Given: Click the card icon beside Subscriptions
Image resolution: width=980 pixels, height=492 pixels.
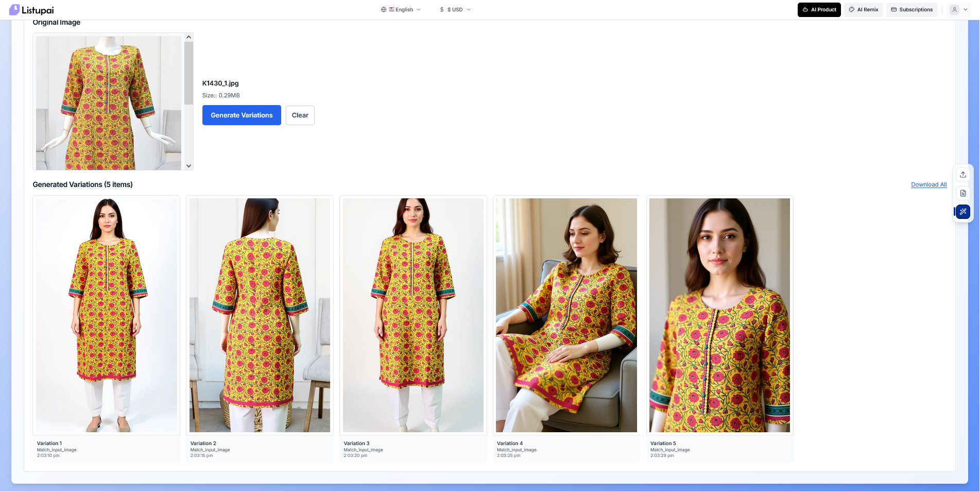Looking at the screenshot, I should tap(894, 9).
